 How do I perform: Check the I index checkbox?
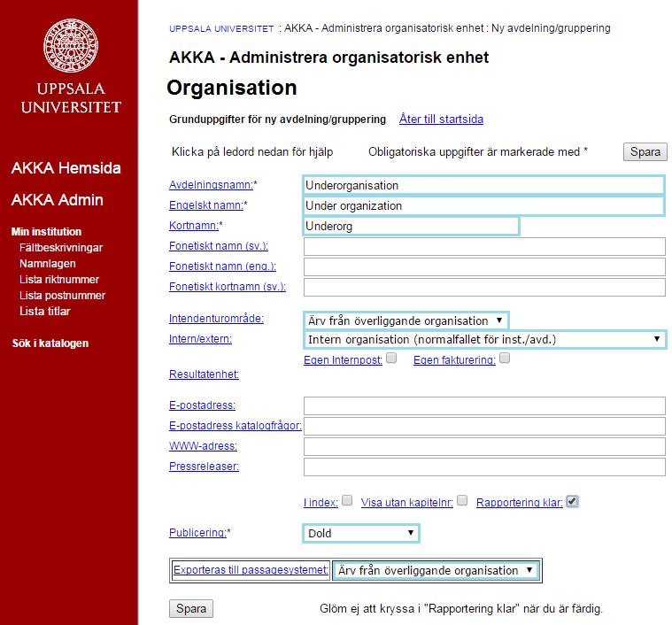[347, 500]
